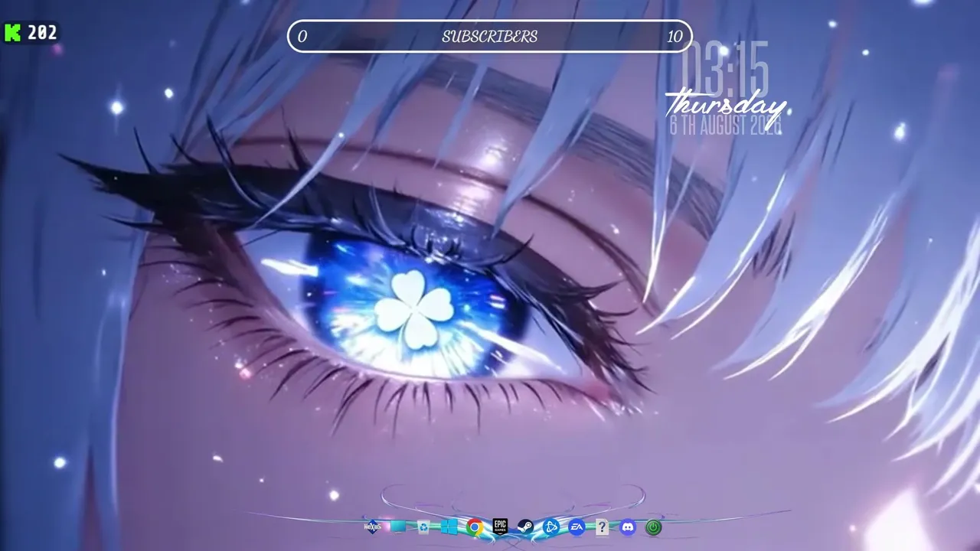Open the computer monitor icon in the dock
This screenshot has width=980, height=551.
pyautogui.click(x=398, y=527)
